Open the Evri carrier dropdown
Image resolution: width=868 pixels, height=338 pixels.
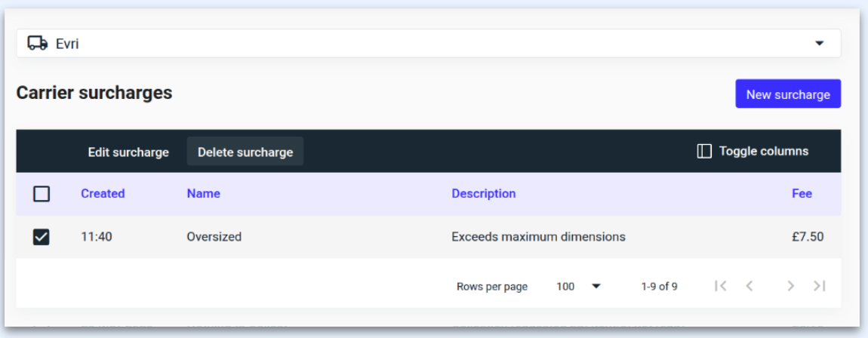428,44
